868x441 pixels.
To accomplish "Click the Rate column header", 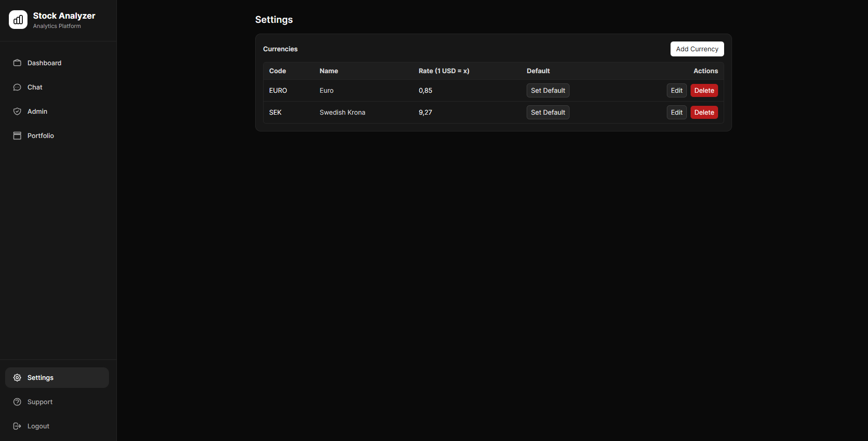I will pyautogui.click(x=444, y=71).
